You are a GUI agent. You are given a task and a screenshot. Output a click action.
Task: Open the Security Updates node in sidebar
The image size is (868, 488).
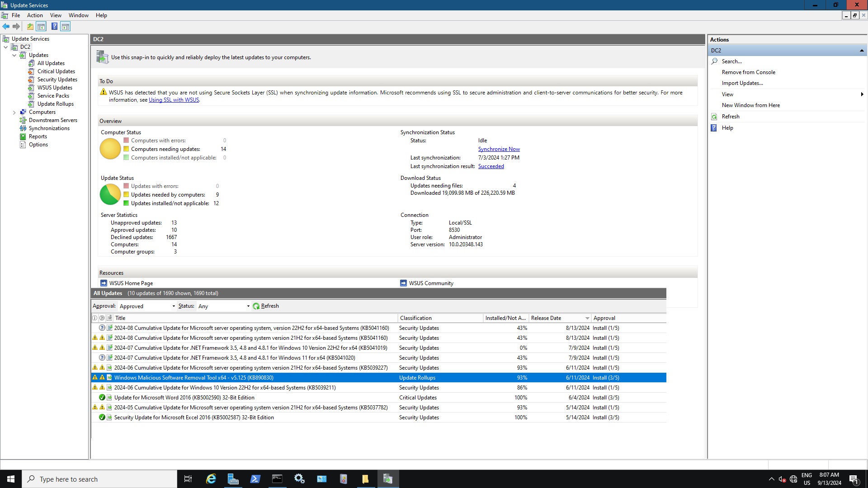(x=57, y=79)
